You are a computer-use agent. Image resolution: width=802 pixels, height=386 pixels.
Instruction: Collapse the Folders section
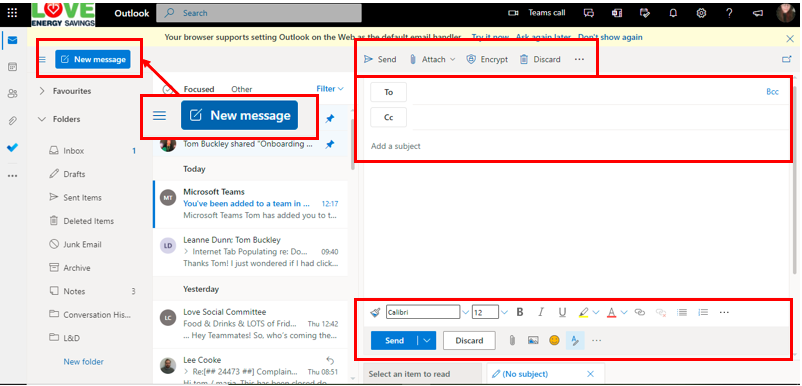42,119
